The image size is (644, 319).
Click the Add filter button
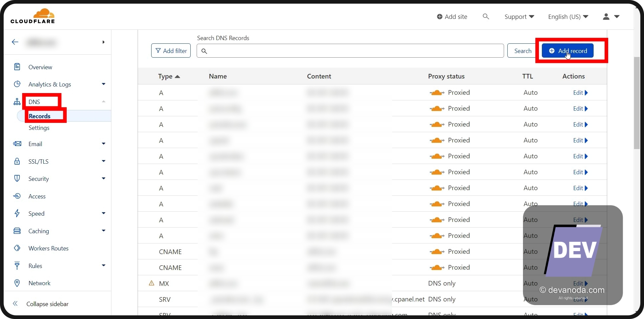point(171,51)
